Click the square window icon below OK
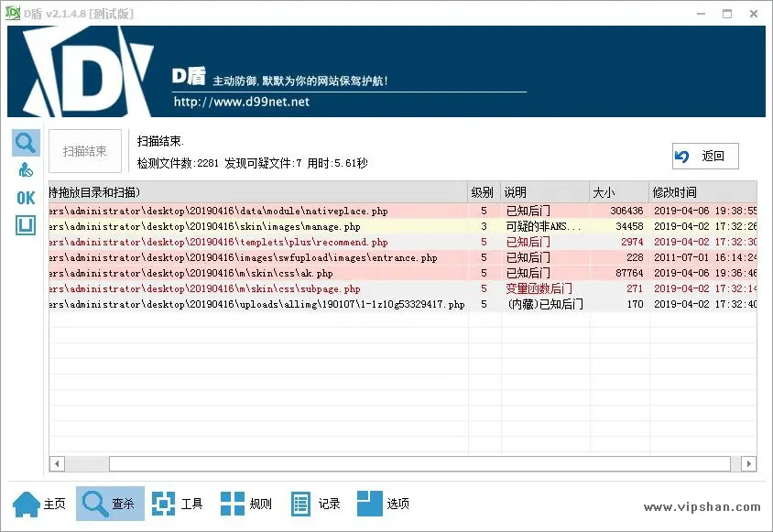The height and width of the screenshot is (532, 773). point(24,223)
